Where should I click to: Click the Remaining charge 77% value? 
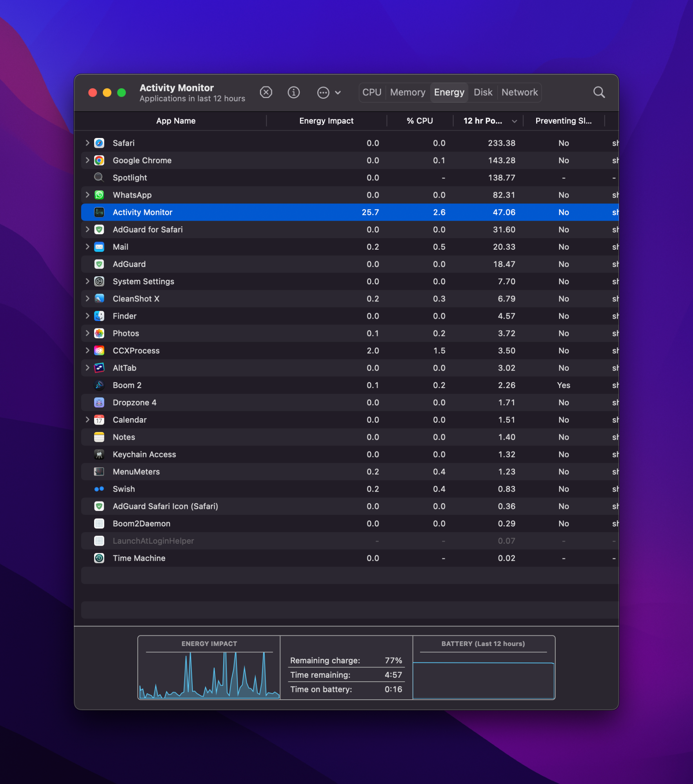tap(393, 661)
